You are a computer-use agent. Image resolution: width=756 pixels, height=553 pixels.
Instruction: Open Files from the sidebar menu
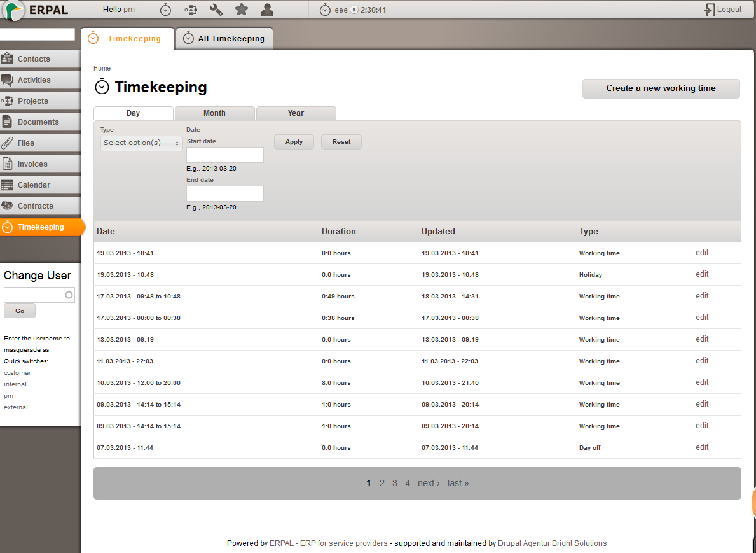coord(40,143)
